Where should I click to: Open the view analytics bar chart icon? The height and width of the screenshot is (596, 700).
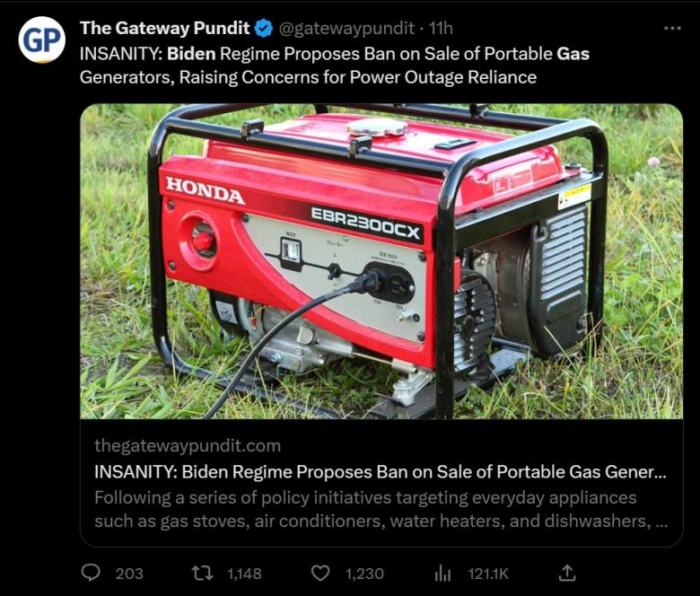point(442,574)
